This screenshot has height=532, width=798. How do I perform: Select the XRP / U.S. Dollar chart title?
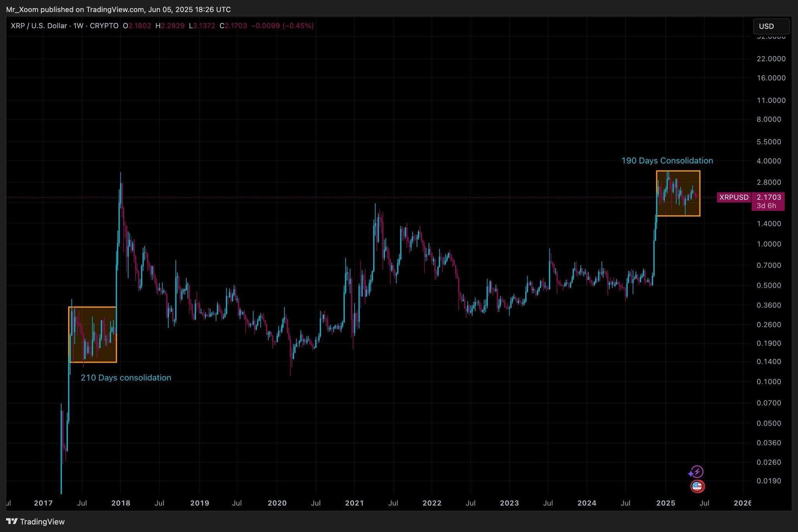click(x=39, y=26)
